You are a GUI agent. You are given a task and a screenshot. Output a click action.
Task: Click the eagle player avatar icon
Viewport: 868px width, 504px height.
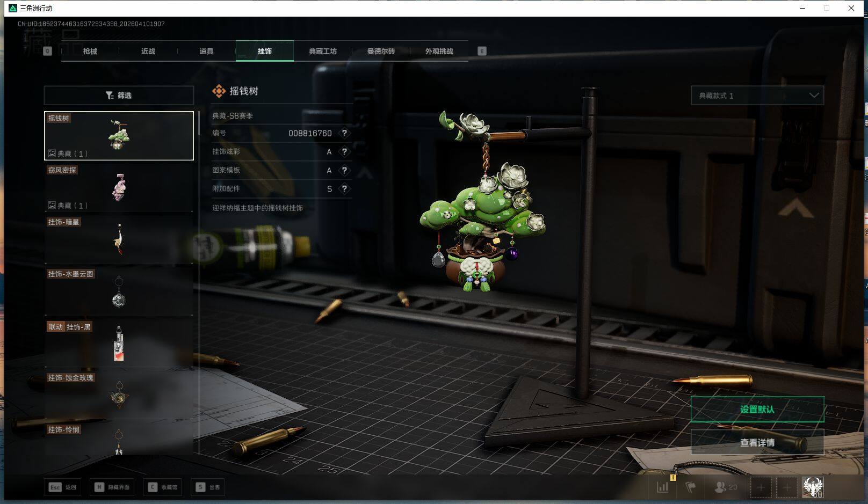[x=813, y=487]
